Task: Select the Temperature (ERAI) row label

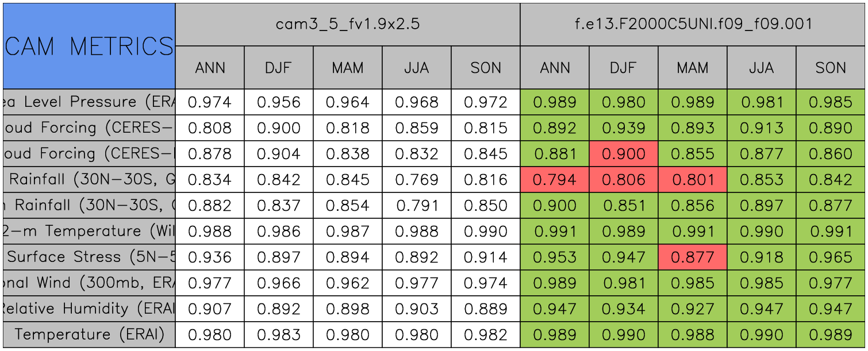Action: [x=89, y=335]
